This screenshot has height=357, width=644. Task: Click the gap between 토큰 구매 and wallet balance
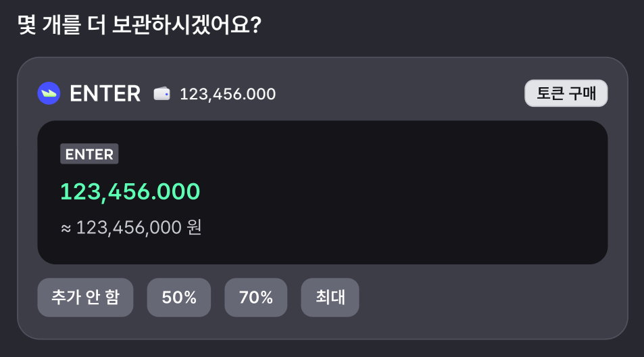[401, 94]
